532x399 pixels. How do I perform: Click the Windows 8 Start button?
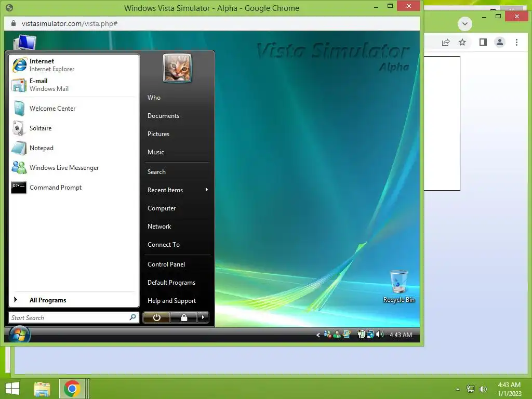12,389
